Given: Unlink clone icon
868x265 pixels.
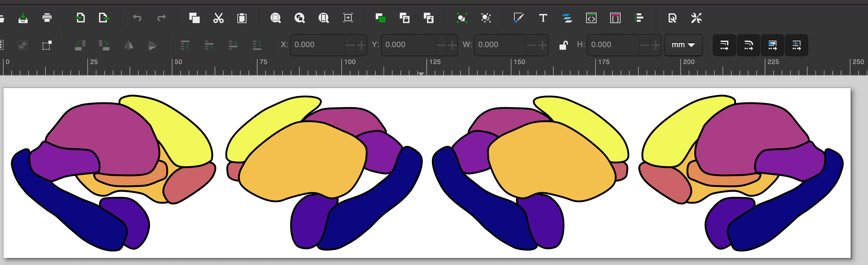Looking at the screenshot, I should (428, 18).
